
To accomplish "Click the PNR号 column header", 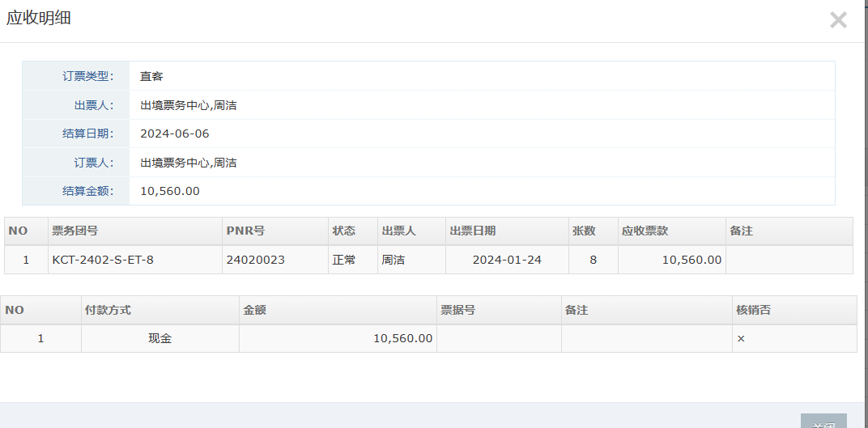I will click(245, 231).
